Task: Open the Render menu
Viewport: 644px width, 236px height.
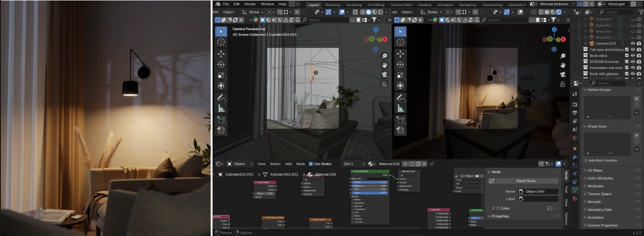Action: tap(250, 4)
